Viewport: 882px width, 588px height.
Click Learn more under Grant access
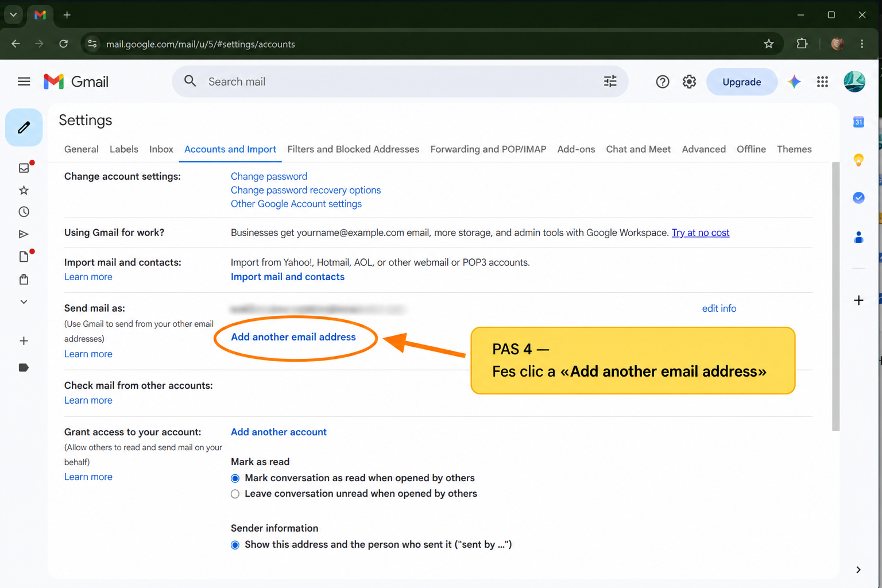(x=88, y=477)
